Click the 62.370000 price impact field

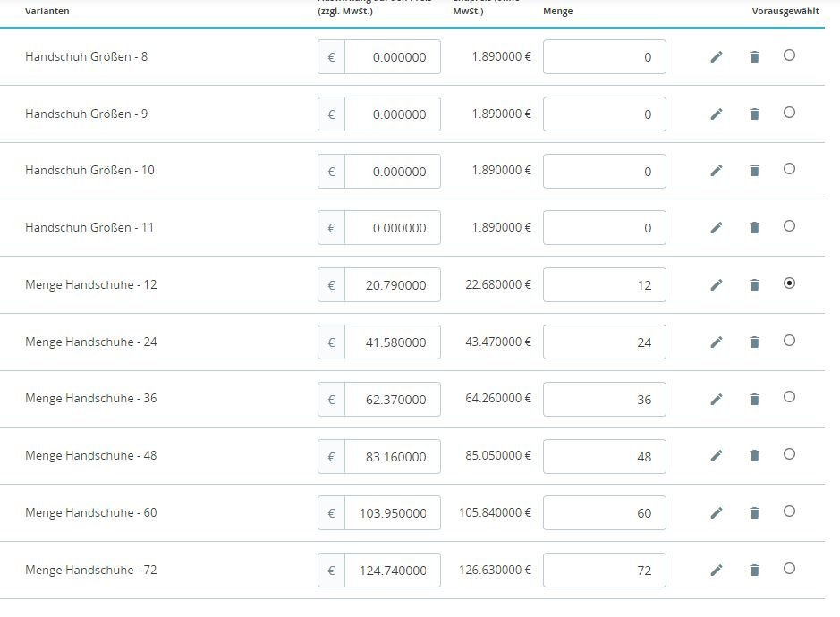392,400
